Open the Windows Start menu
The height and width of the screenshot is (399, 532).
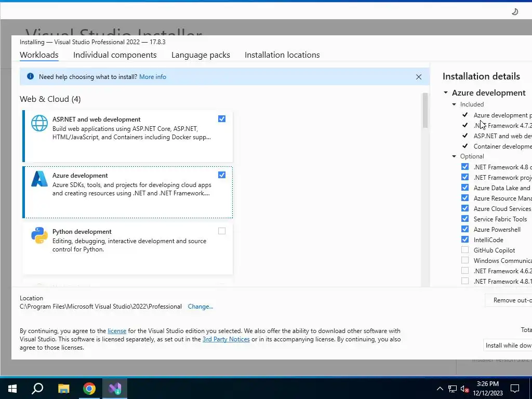[12, 389]
